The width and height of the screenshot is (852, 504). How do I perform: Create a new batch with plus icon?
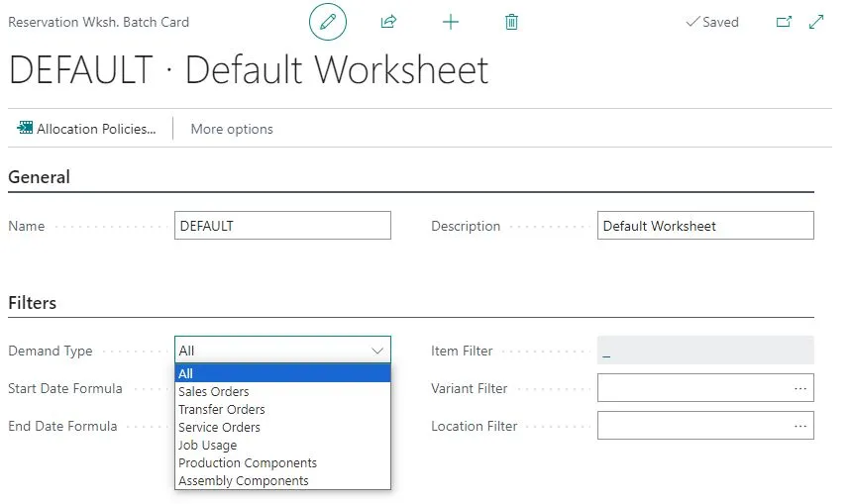coord(451,22)
